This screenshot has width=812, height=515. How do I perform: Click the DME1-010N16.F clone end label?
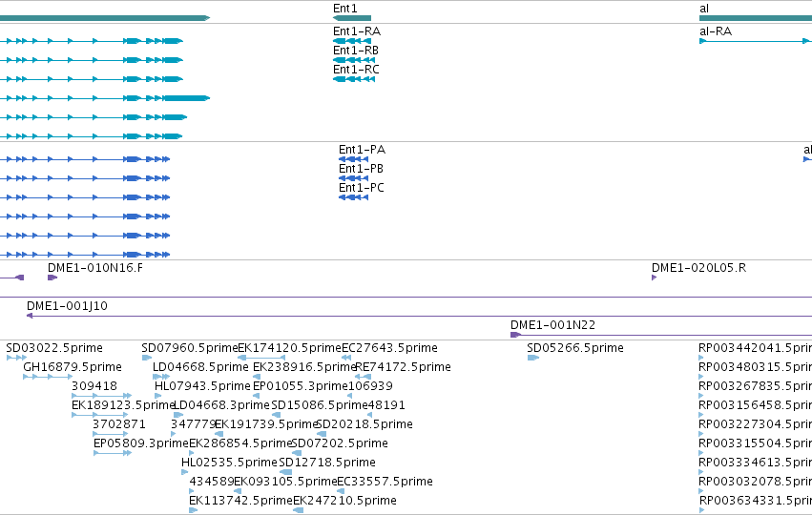pyautogui.click(x=95, y=268)
